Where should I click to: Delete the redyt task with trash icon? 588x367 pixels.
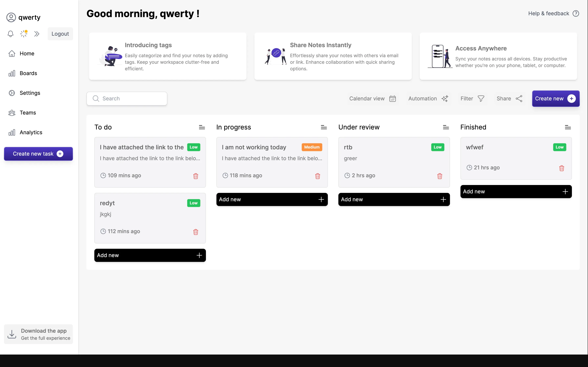point(196,232)
